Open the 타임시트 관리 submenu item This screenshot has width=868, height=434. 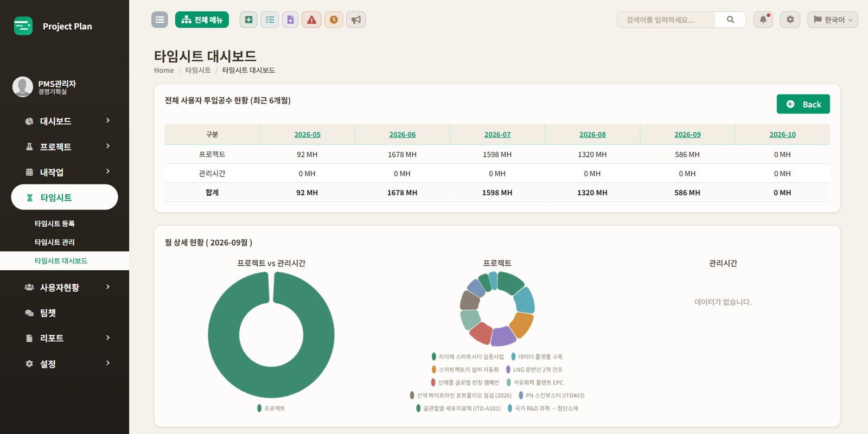[x=55, y=242]
